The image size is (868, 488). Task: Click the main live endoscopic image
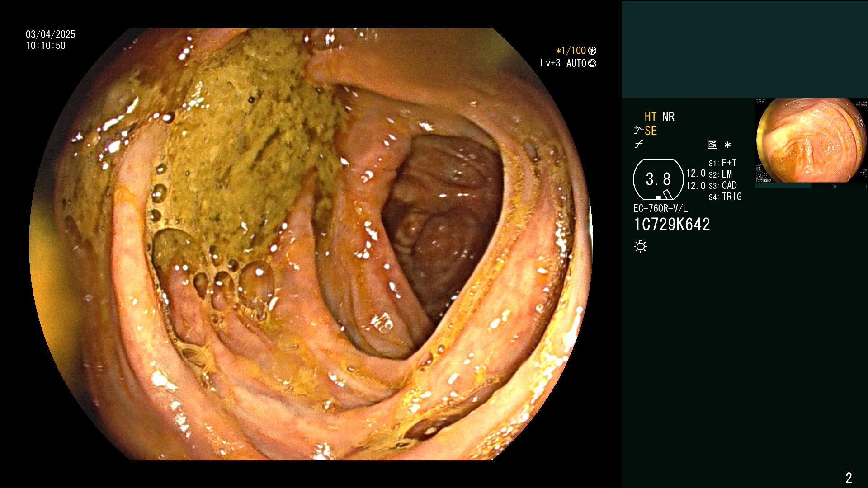pyautogui.click(x=311, y=244)
